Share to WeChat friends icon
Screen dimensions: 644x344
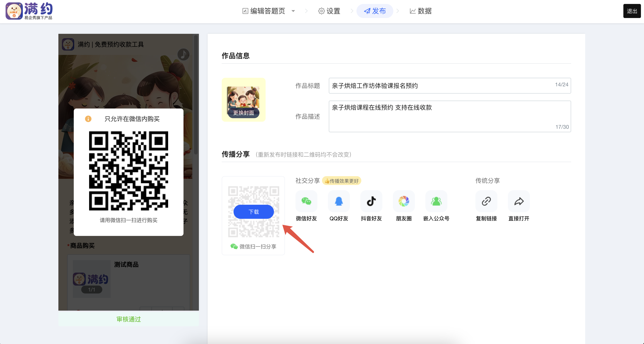306,201
